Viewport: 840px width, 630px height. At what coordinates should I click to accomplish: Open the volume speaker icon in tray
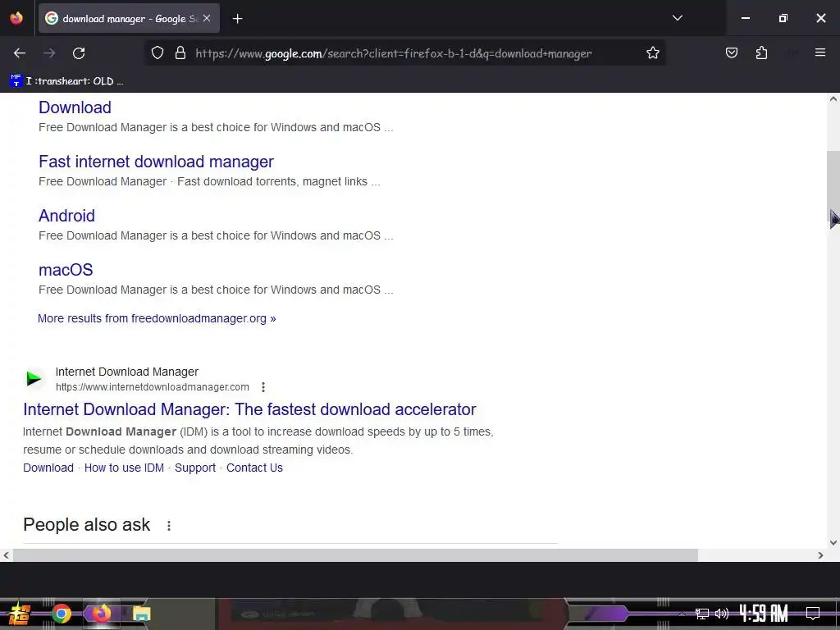[x=722, y=614]
